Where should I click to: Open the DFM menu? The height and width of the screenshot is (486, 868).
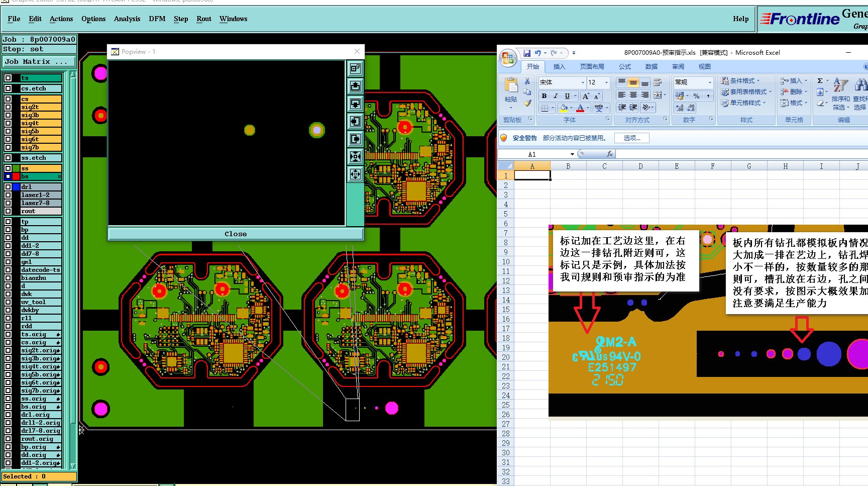click(157, 19)
